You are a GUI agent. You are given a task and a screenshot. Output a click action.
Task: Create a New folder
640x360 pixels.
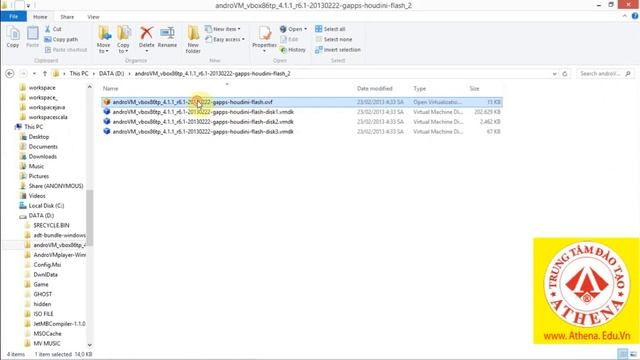193,39
